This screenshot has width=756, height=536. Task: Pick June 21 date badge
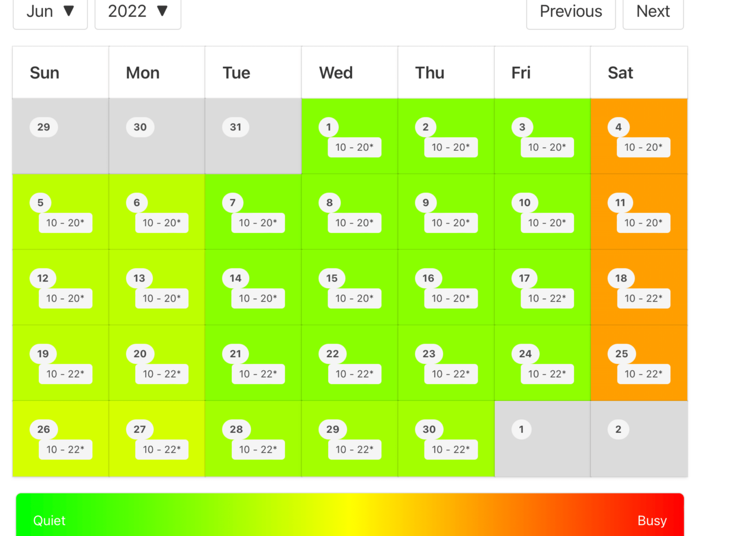point(236,354)
